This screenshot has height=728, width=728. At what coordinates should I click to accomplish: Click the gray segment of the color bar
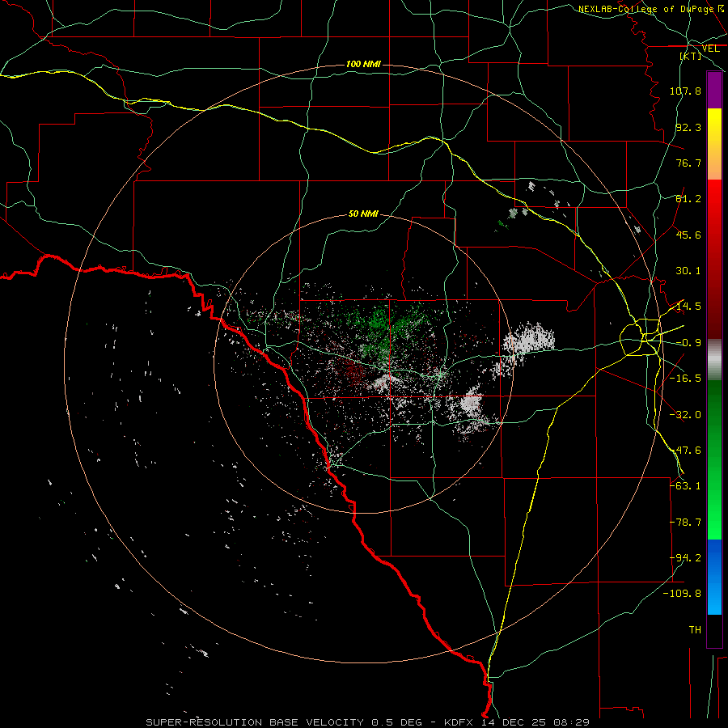click(x=714, y=360)
